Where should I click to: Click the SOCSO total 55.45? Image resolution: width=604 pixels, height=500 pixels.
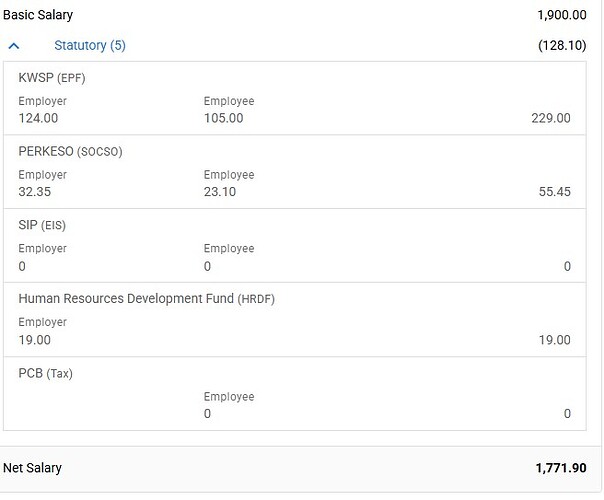555,191
